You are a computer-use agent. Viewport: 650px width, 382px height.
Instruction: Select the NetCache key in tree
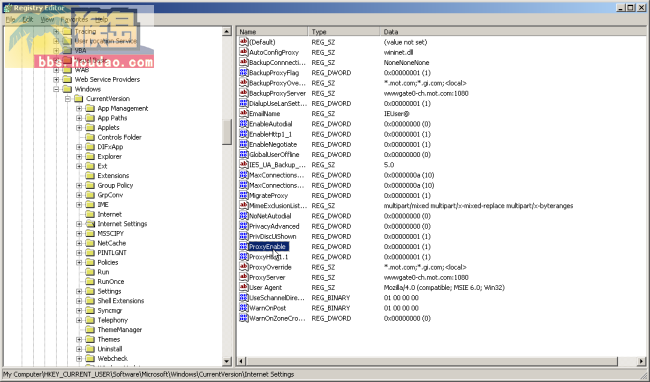[112, 243]
